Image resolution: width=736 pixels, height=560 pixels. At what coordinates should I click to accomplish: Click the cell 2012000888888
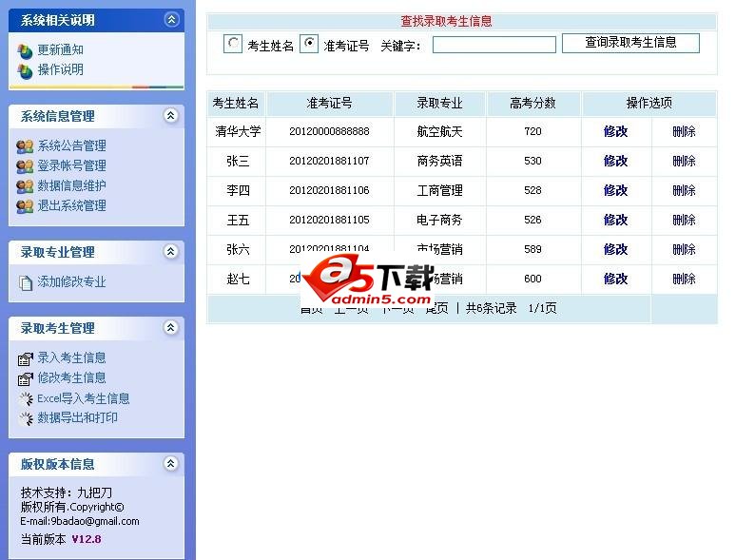[x=330, y=131]
